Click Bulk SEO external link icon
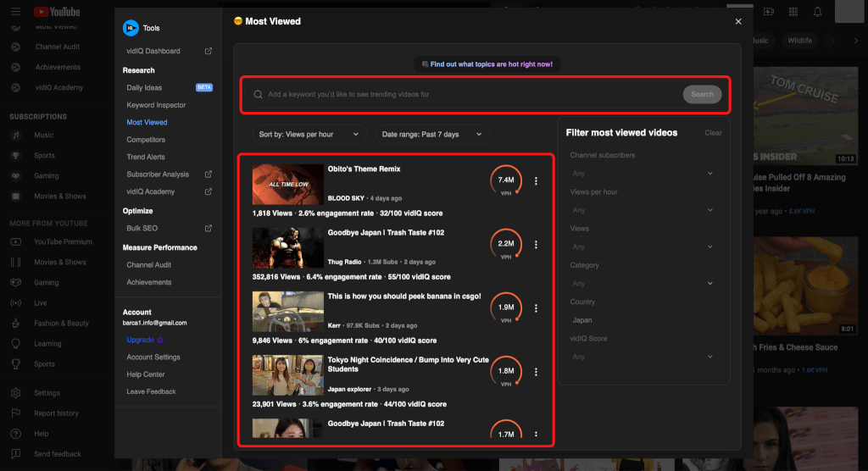The height and width of the screenshot is (471, 868). point(209,229)
